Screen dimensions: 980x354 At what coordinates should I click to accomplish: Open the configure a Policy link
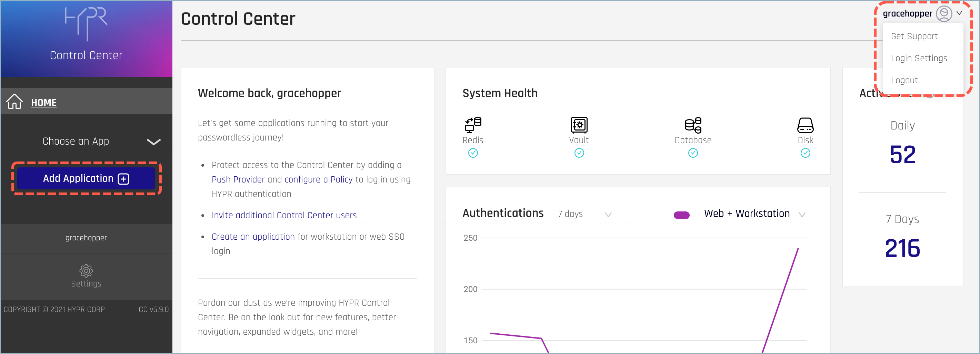318,180
